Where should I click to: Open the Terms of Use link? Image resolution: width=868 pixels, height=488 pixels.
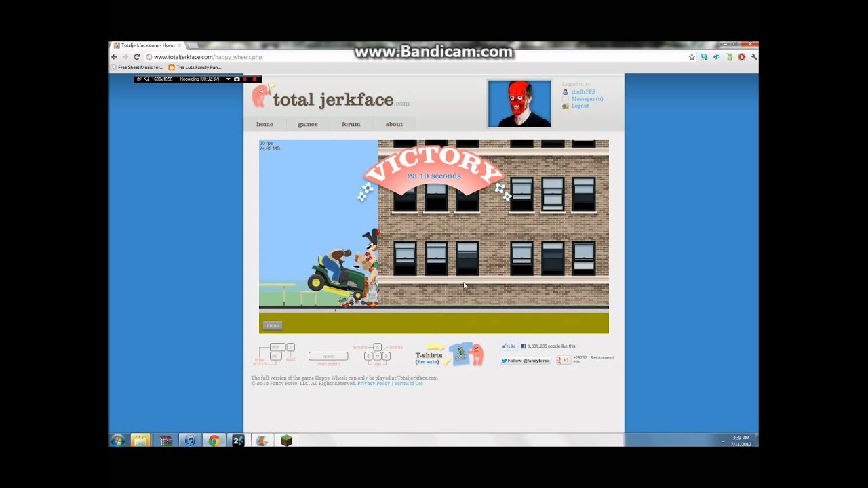[x=408, y=384]
